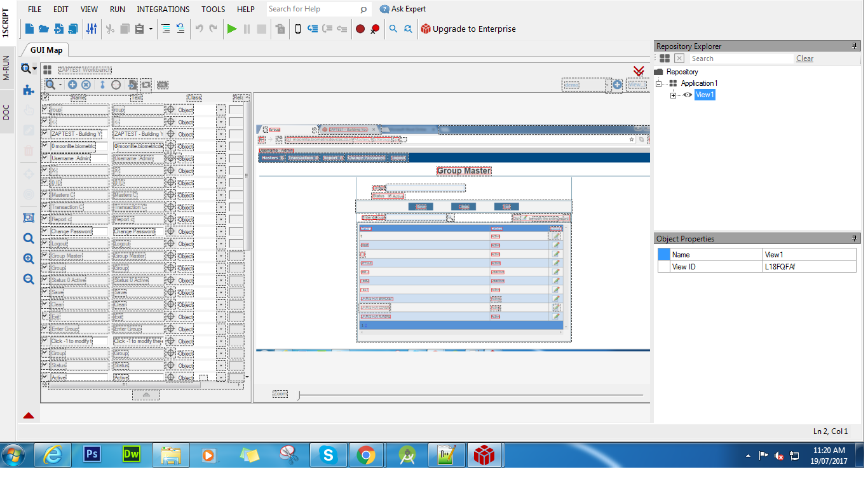The width and height of the screenshot is (868, 488).
Task: Open the sidebar search magnifier dropdown
Action: [x=35, y=69]
